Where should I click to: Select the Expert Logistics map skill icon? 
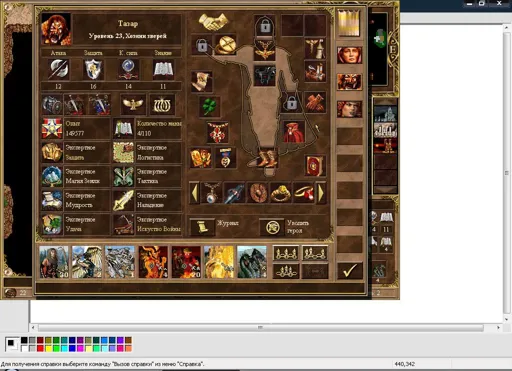(x=123, y=152)
